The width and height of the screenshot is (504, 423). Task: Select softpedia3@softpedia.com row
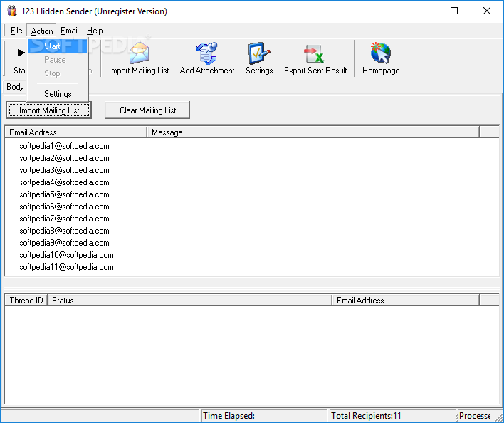tap(64, 170)
